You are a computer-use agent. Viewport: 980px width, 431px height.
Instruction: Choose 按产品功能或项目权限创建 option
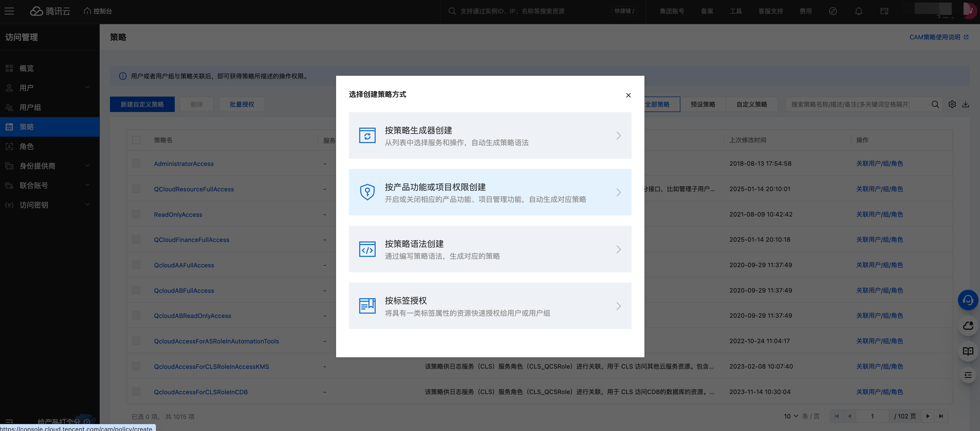coord(490,192)
